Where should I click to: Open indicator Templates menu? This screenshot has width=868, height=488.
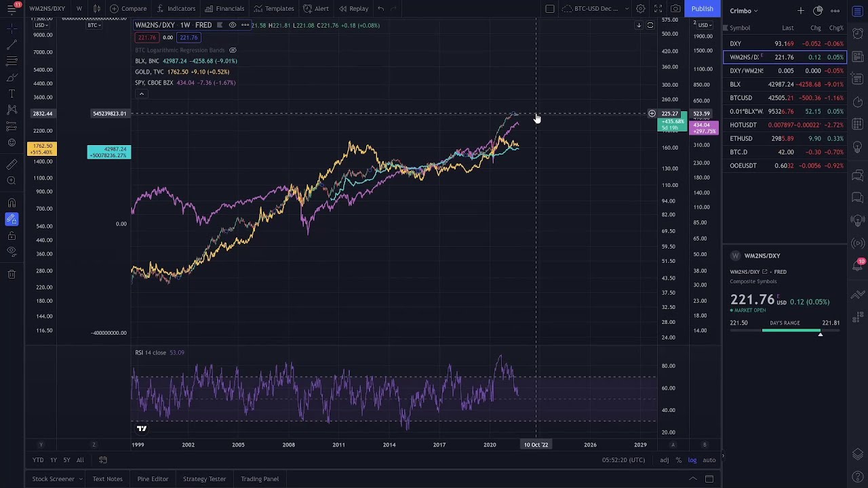274,8
